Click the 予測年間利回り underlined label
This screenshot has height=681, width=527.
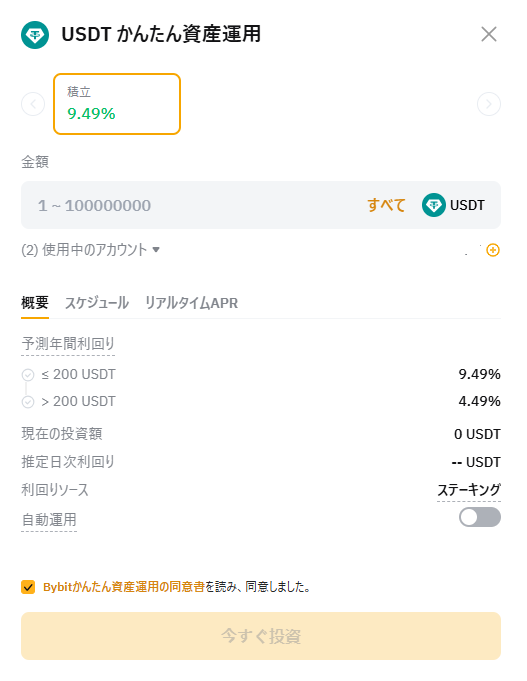[68, 344]
